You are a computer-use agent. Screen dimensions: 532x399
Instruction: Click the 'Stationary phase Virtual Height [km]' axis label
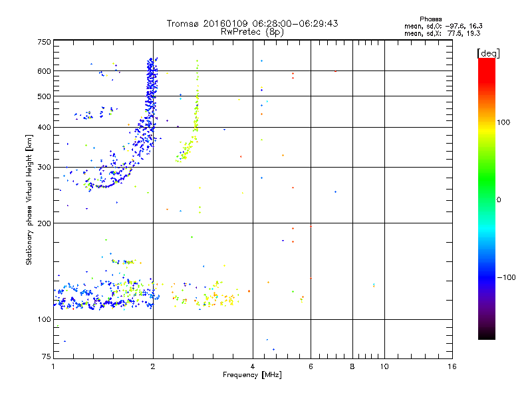tap(29, 199)
